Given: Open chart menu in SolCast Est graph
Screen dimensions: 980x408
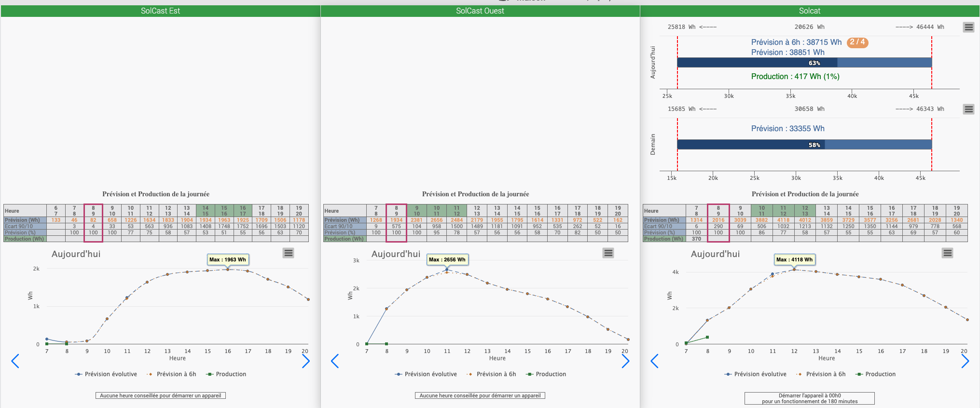Looking at the screenshot, I should (x=289, y=253).
